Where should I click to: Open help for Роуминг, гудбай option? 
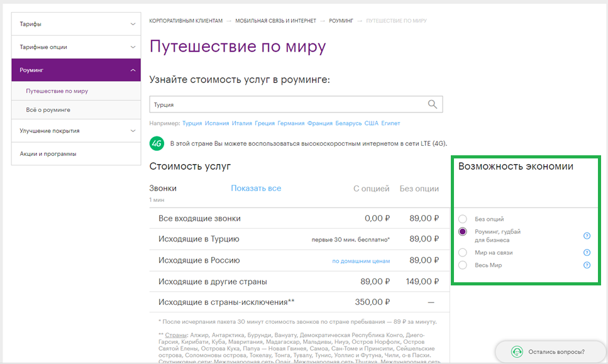click(x=587, y=236)
